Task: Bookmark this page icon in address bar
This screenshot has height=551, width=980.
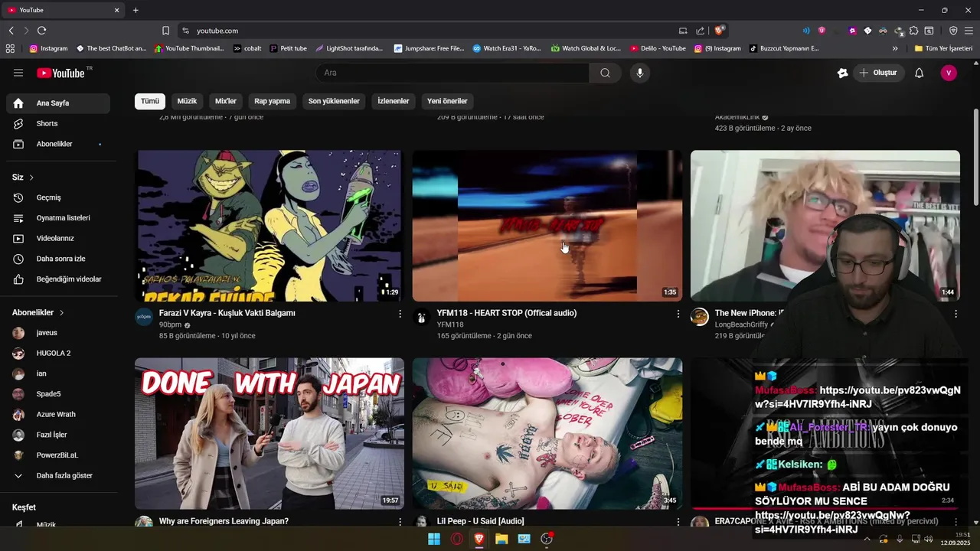Action: click(165, 31)
